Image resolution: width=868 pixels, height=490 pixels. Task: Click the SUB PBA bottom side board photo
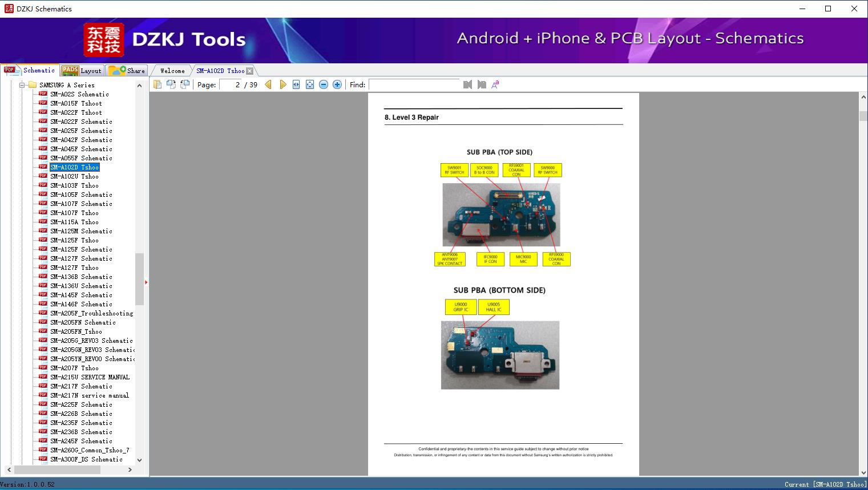pos(500,355)
